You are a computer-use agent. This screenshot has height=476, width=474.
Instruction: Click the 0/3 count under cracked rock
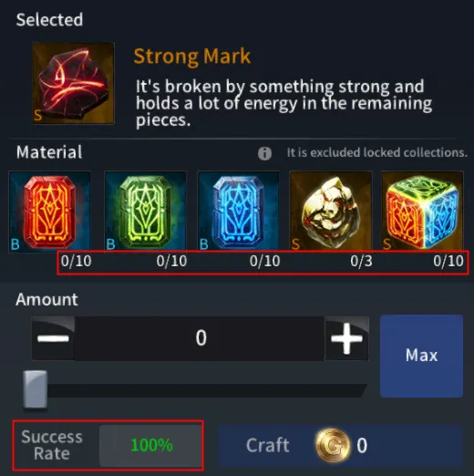coord(361,261)
